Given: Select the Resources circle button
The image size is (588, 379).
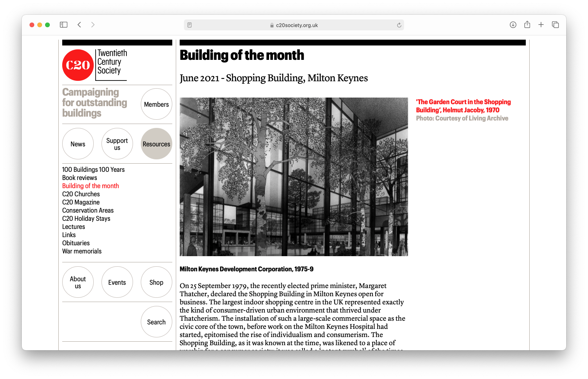Looking at the screenshot, I should tap(156, 144).
